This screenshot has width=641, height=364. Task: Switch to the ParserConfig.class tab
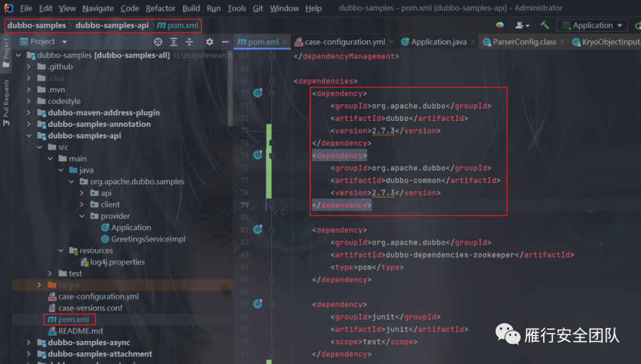(524, 41)
